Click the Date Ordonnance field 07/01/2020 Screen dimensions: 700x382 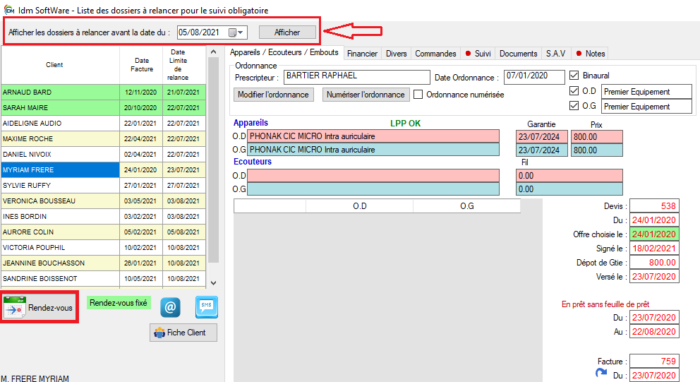pyautogui.click(x=534, y=77)
